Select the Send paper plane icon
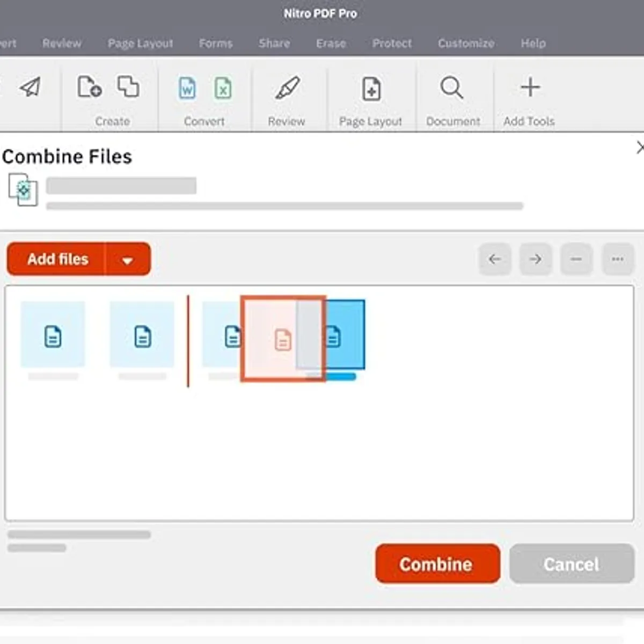This screenshot has width=644, height=644. [x=30, y=87]
